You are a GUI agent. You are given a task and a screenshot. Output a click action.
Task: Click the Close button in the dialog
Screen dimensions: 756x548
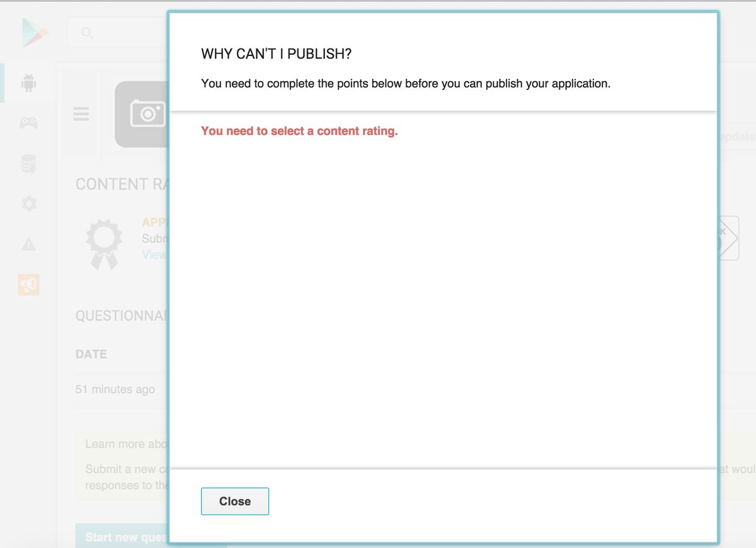[234, 501]
